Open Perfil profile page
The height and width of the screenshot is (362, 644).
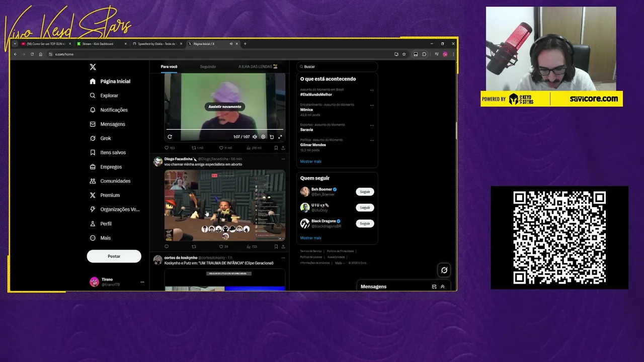[101, 224]
